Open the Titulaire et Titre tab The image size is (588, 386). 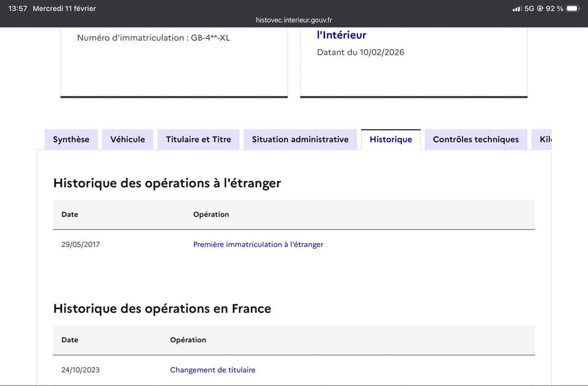tap(198, 140)
